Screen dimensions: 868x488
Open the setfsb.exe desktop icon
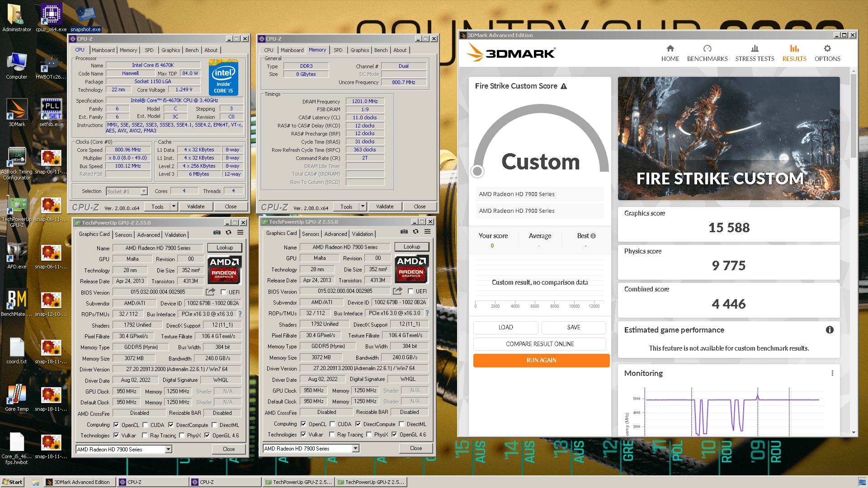click(x=51, y=113)
